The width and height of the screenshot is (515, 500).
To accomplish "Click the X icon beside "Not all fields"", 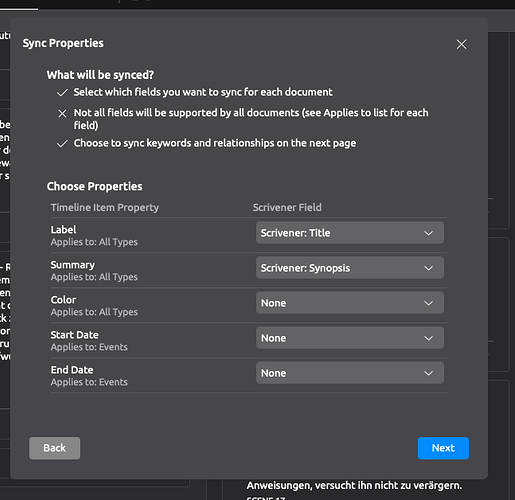I will [62, 114].
